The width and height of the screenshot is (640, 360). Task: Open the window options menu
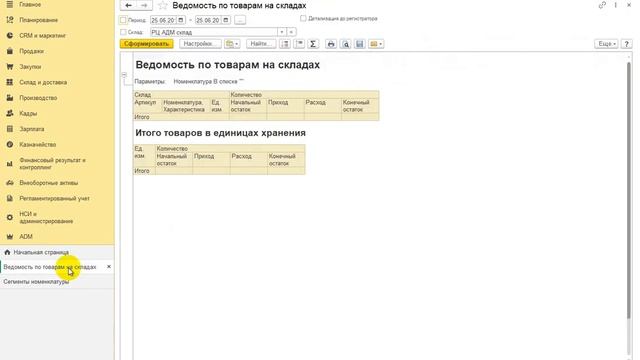click(x=616, y=5)
